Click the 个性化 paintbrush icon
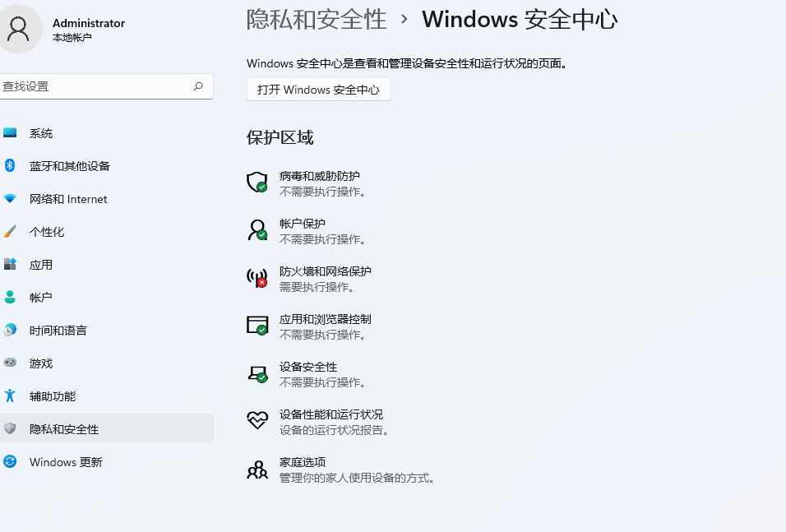Viewport: 786px width, 532px height. tap(10, 231)
